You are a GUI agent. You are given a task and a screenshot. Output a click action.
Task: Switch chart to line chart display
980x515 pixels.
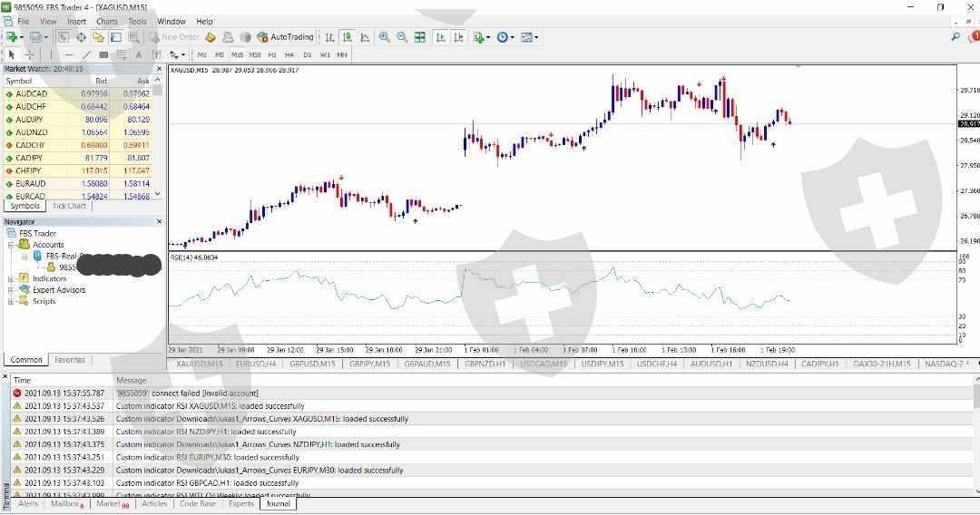tap(364, 37)
